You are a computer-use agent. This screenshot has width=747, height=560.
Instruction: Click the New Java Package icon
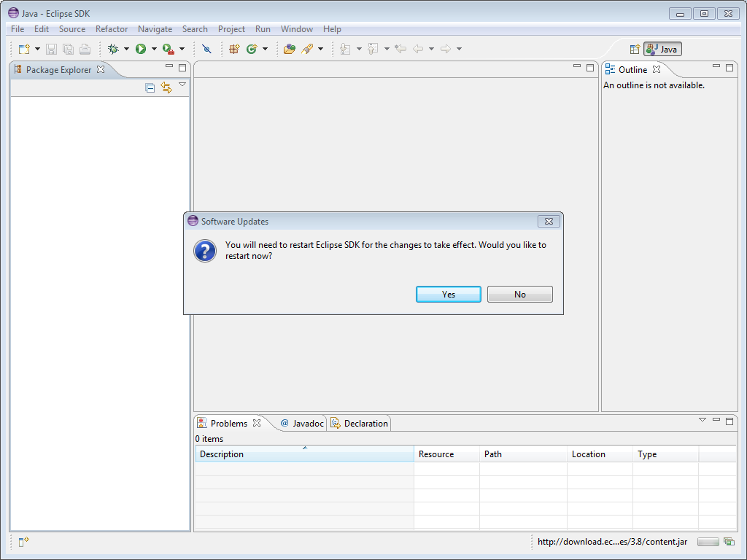click(x=234, y=49)
